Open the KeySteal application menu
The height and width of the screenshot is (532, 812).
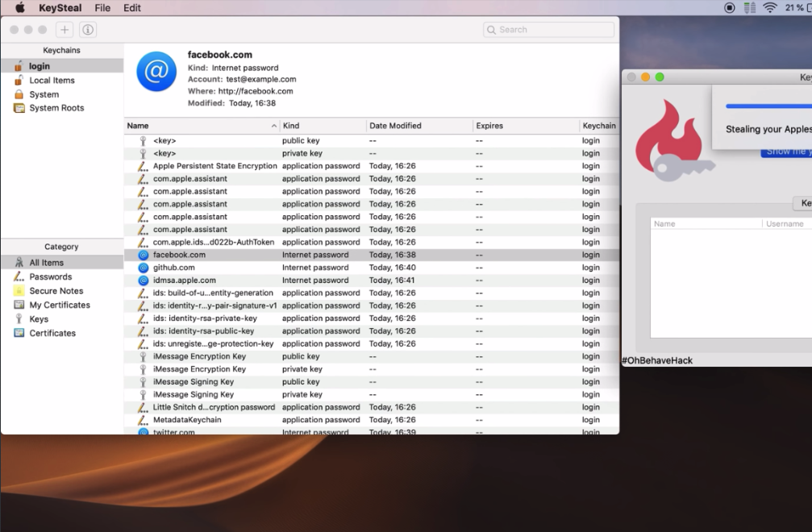point(60,8)
